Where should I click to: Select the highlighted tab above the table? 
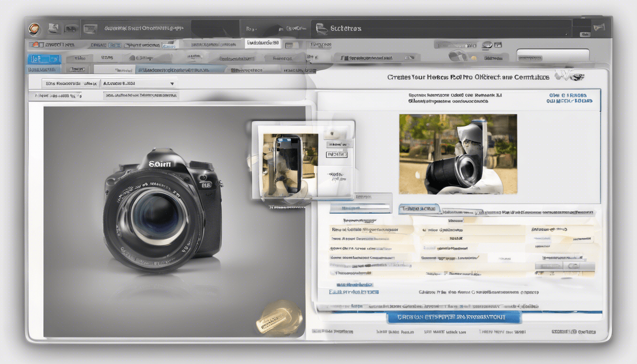[419, 209]
